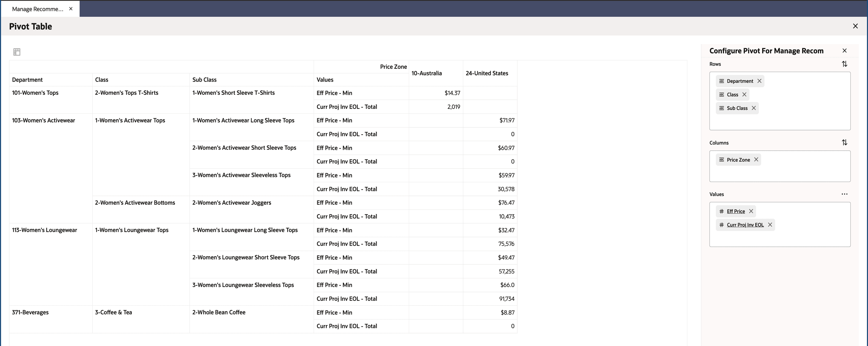
Task: Click the # icon on Curr Proj Inv EOL chip
Action: [x=721, y=225]
